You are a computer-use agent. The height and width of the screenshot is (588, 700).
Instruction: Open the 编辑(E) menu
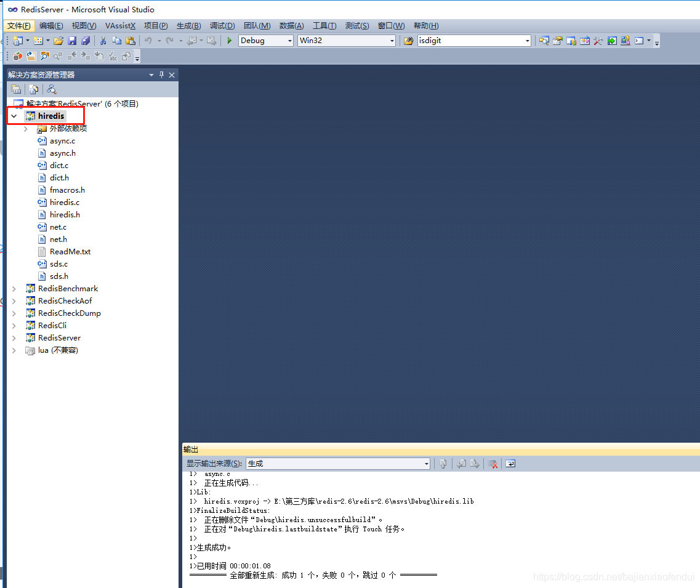[51, 26]
